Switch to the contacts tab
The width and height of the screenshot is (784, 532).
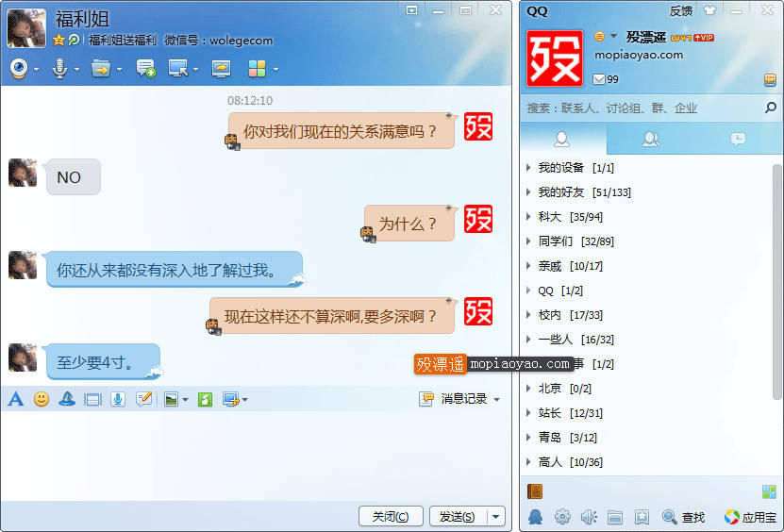point(562,139)
